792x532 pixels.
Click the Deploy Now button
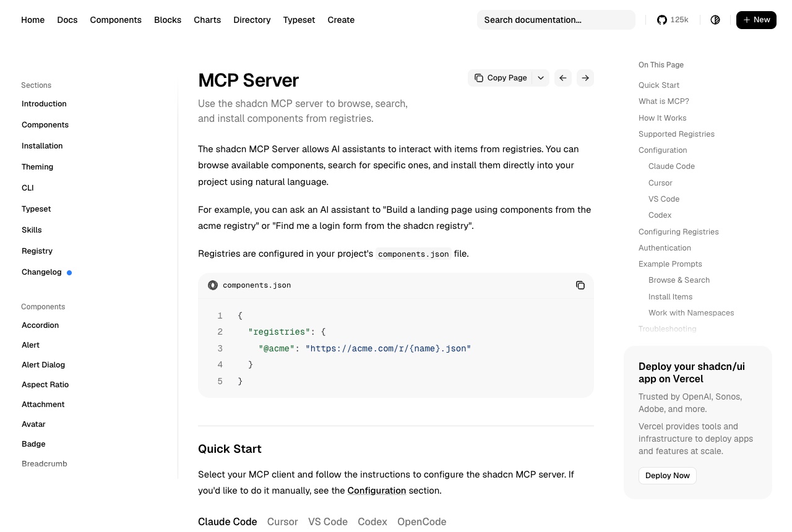click(668, 475)
